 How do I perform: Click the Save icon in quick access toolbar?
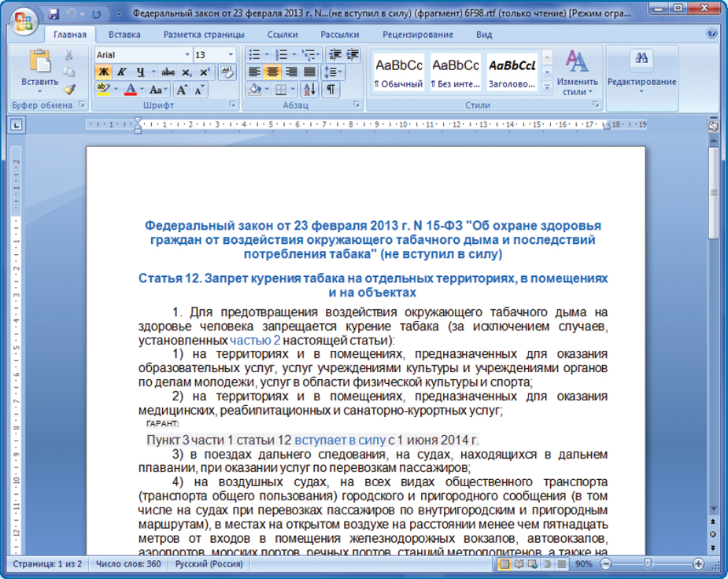point(54,14)
